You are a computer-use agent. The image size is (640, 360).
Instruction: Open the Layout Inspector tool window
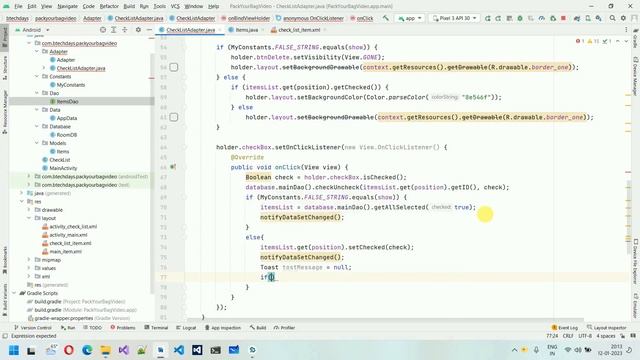point(606,327)
